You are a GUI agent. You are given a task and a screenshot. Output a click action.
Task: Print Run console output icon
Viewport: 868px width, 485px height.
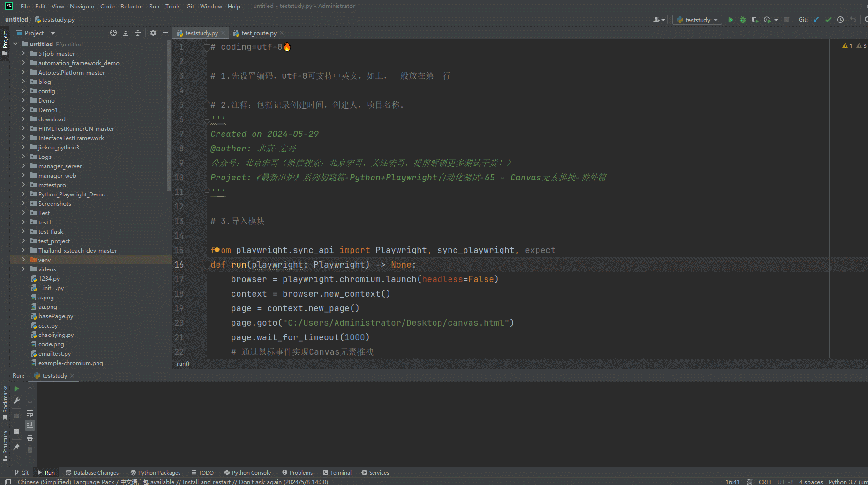[x=30, y=438]
